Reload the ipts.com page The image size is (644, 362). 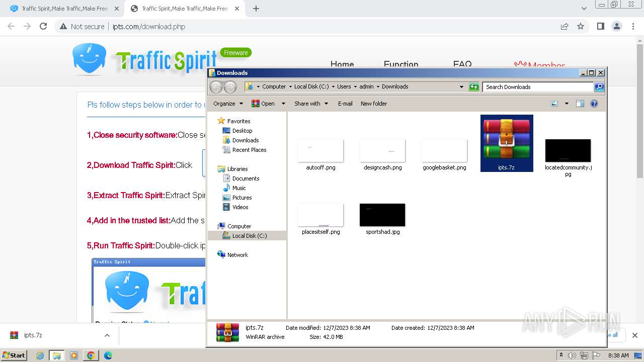click(x=43, y=27)
